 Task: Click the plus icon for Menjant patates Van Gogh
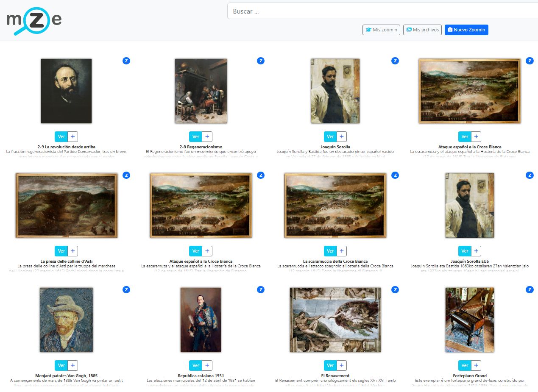coord(72,365)
